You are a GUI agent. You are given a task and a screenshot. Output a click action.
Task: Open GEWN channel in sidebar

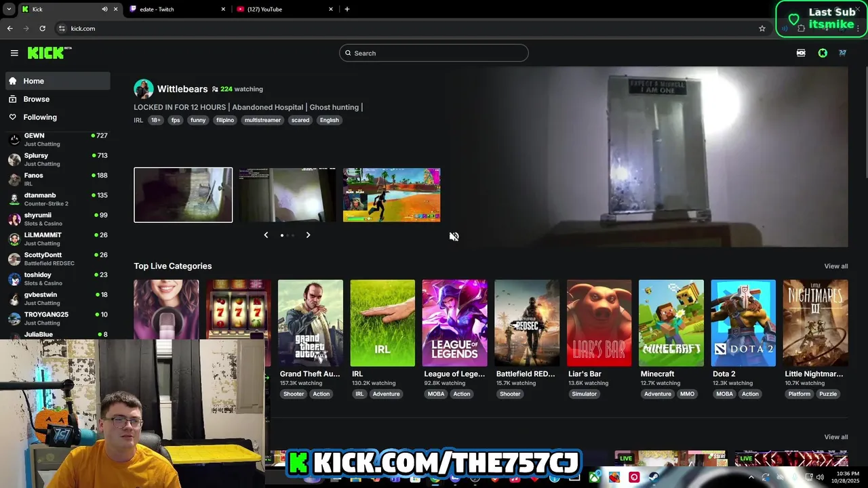click(58, 139)
